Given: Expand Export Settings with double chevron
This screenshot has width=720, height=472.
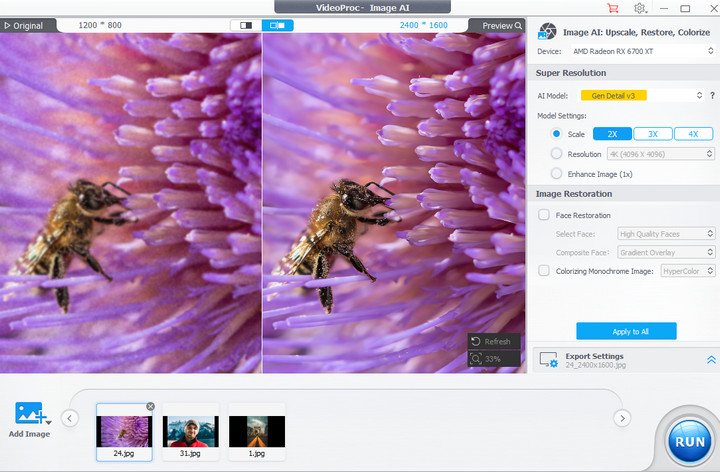Looking at the screenshot, I should click(x=711, y=360).
